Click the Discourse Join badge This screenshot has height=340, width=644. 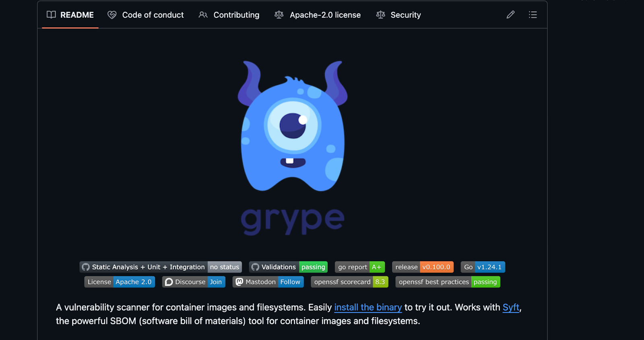(x=194, y=282)
